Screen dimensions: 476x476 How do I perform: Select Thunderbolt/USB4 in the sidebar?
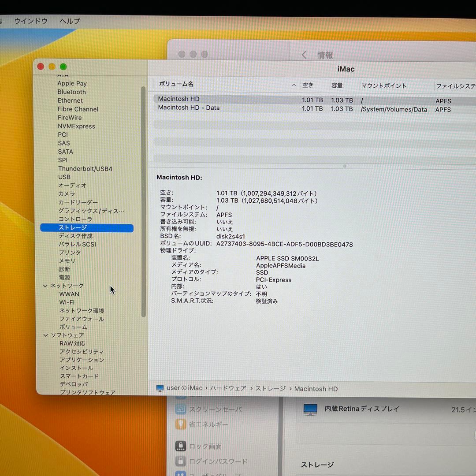tap(85, 168)
